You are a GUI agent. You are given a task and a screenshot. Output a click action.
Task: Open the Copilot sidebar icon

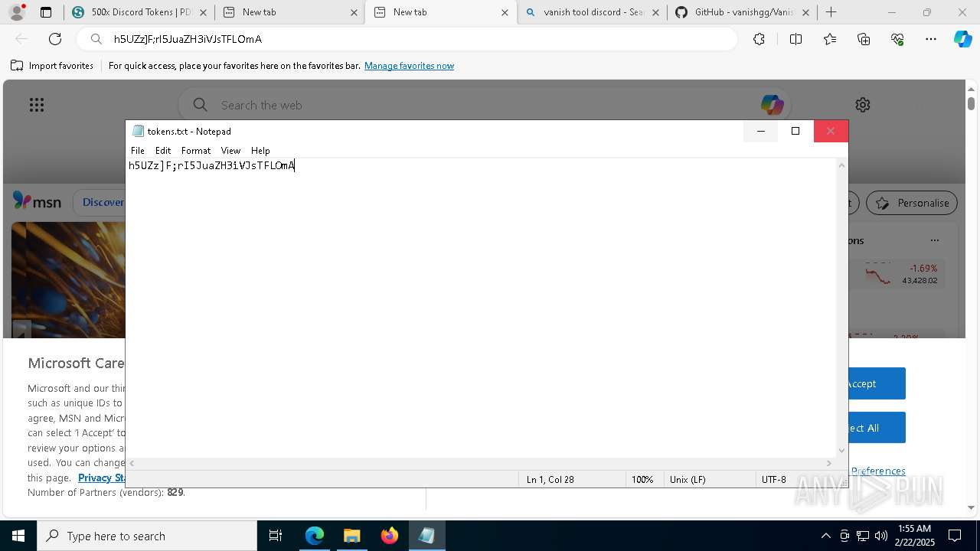962,39
